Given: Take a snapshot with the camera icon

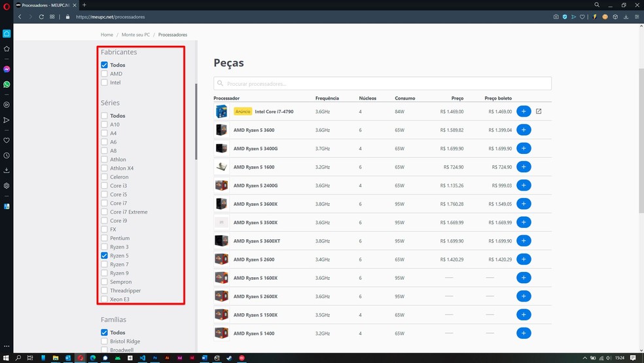Looking at the screenshot, I should point(556,17).
